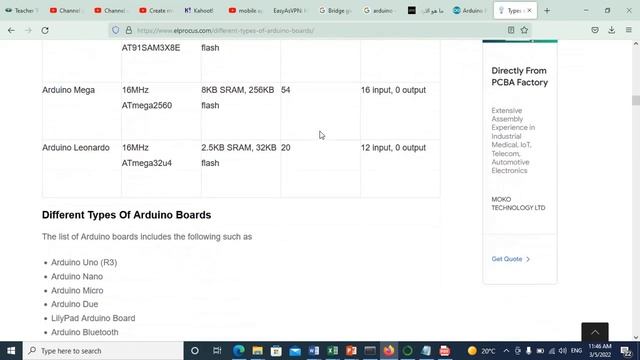This screenshot has width=640, height=360.
Task: Reload the current page
Action: (45, 30)
